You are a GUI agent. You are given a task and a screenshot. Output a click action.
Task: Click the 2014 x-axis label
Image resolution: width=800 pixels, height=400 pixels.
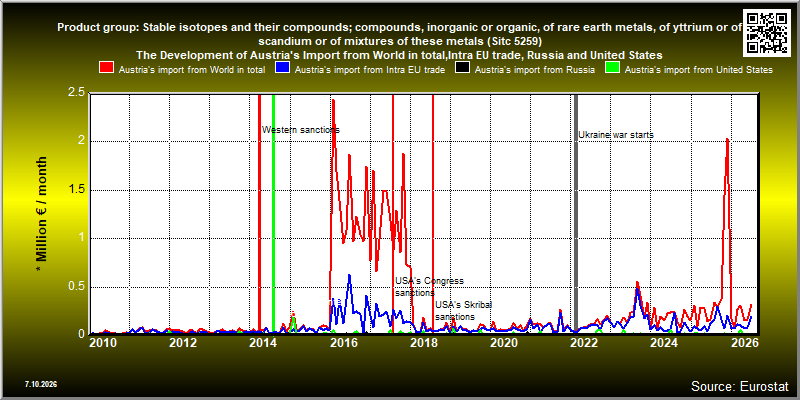[263, 344]
